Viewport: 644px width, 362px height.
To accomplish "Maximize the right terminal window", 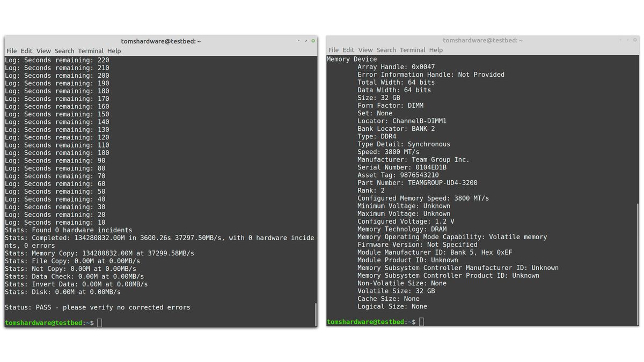I will [628, 40].
